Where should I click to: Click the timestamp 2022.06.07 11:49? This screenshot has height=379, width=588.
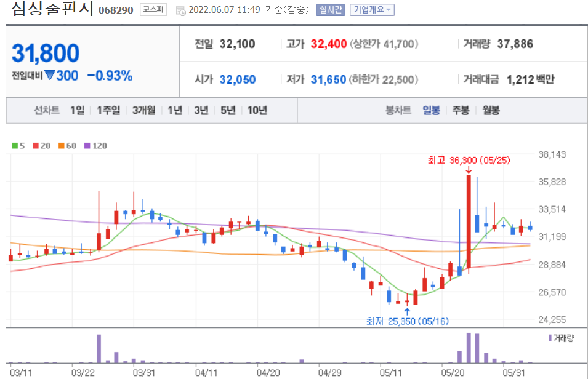tap(224, 10)
